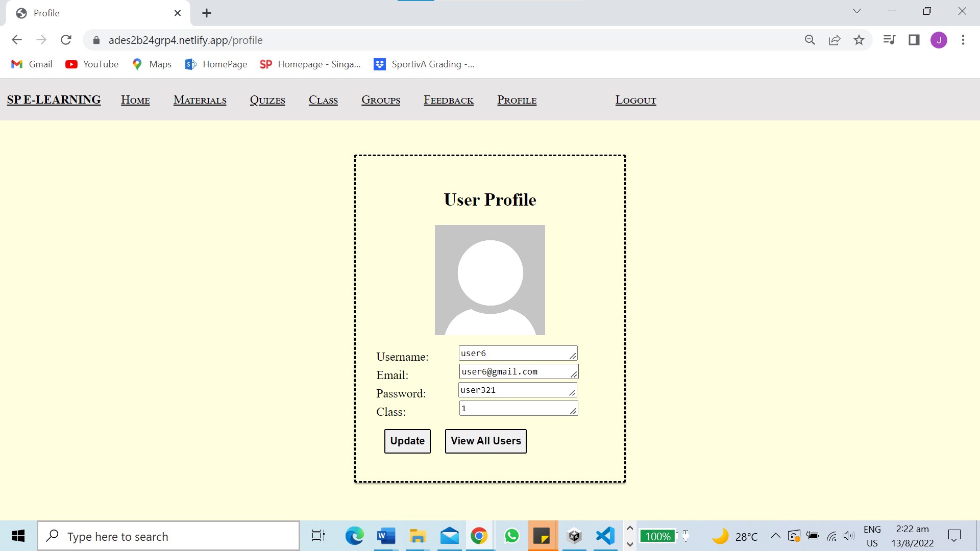Screen dimensions: 980x551
Task: Show hidden system tray icons
Action: pyautogui.click(x=775, y=536)
